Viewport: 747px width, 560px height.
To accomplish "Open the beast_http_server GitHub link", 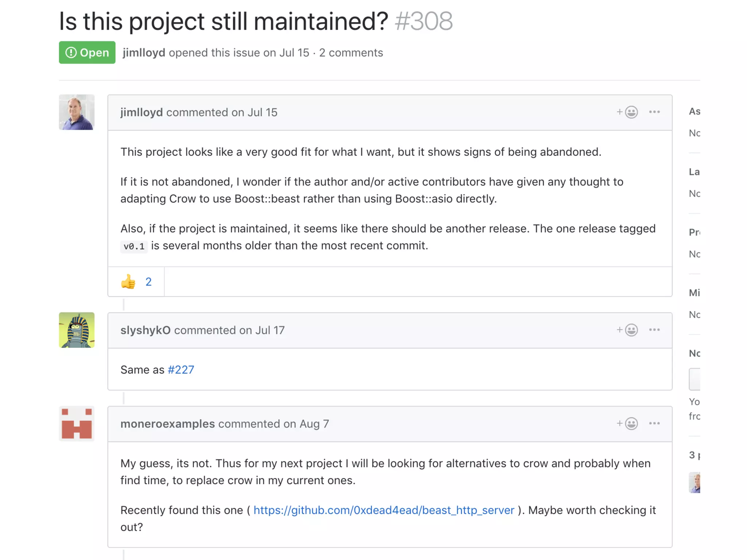I will [384, 510].
